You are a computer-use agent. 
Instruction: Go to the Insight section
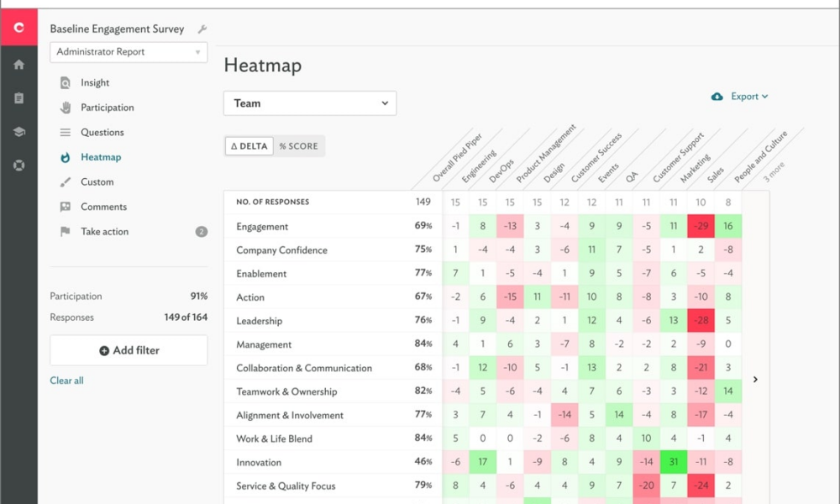click(x=95, y=83)
